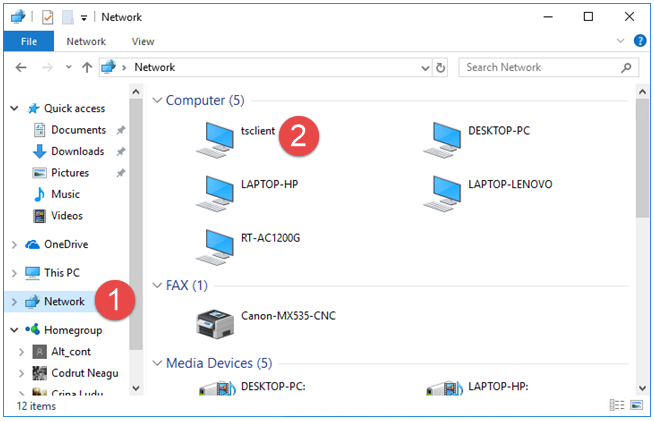Open Documents in Quick access
The height and width of the screenshot is (421, 654).
[x=78, y=130]
